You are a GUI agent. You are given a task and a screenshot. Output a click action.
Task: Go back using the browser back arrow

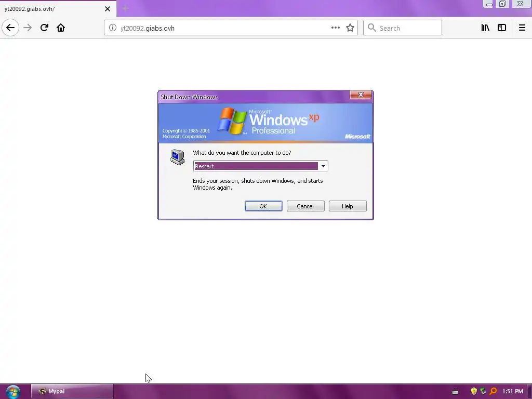pyautogui.click(x=10, y=28)
